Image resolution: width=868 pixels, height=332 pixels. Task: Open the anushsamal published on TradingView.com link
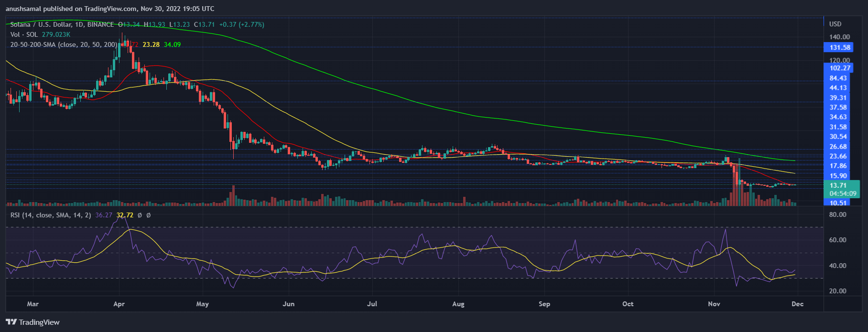point(110,9)
